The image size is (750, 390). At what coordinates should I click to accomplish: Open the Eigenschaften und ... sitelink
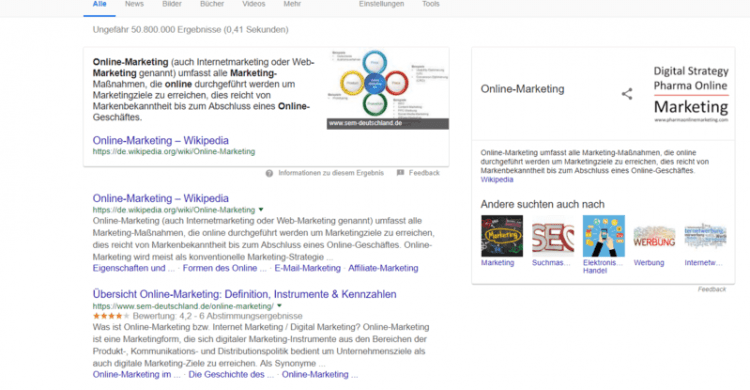[x=133, y=268]
